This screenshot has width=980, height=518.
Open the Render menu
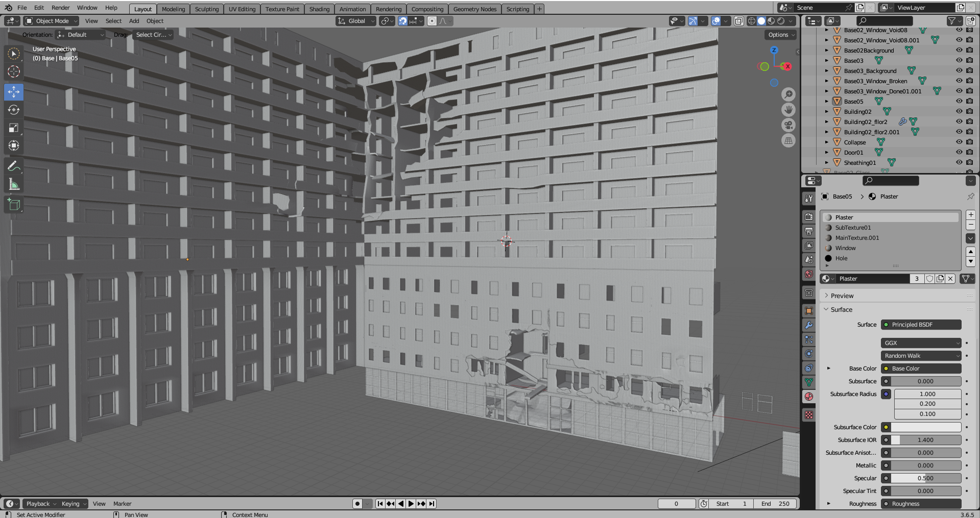pyautogui.click(x=60, y=8)
